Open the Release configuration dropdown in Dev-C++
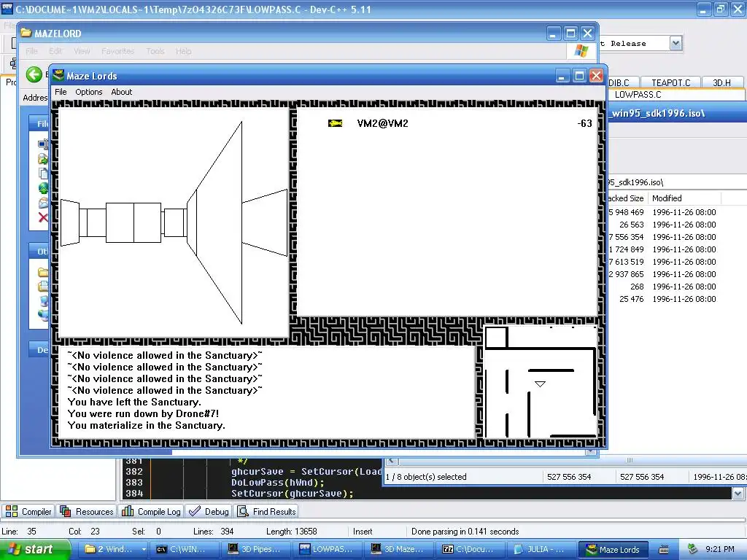 676,43
